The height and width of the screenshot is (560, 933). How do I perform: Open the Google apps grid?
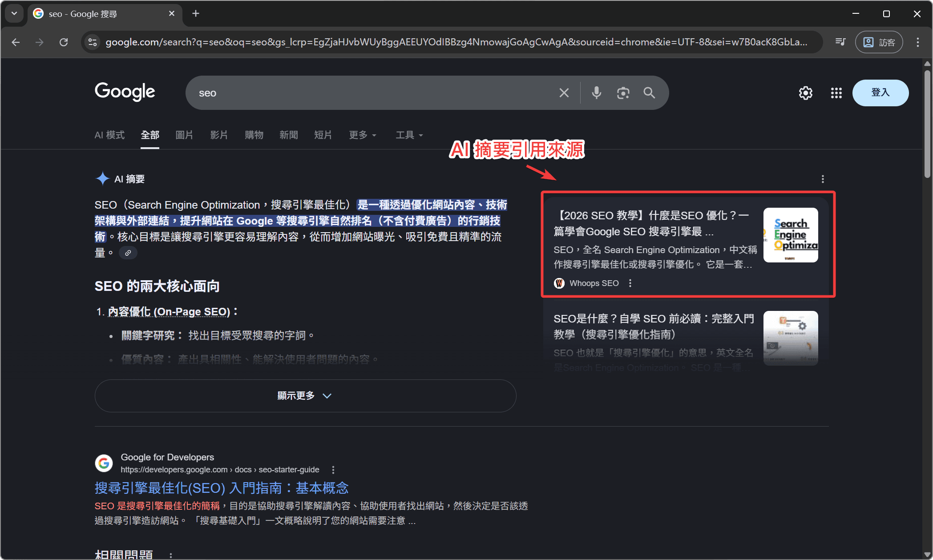836,93
